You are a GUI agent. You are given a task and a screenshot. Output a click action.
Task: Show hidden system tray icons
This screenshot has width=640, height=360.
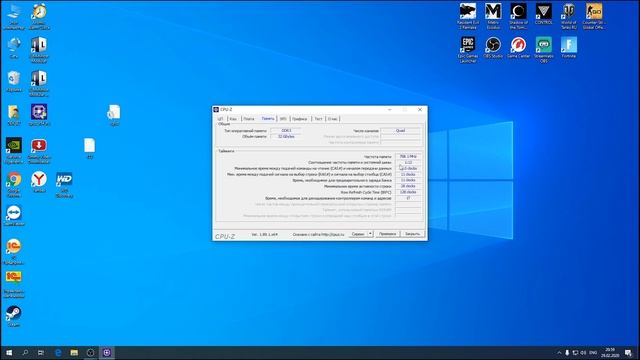(559, 353)
